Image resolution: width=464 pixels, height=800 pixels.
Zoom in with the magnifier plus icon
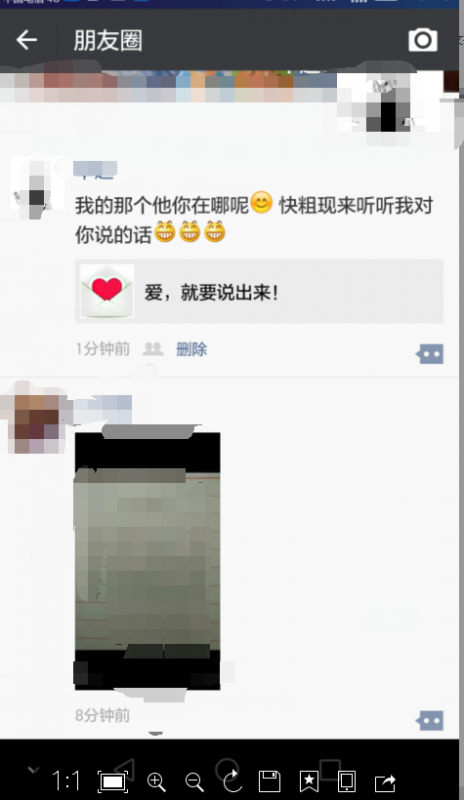coord(156,781)
